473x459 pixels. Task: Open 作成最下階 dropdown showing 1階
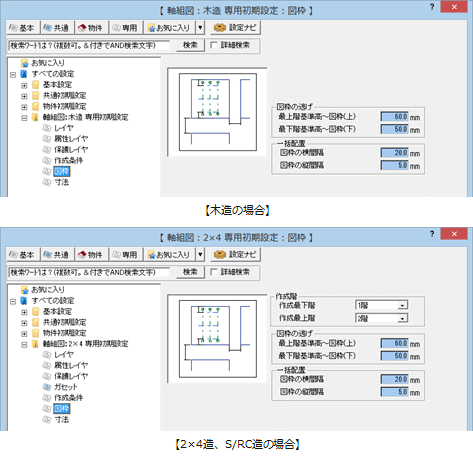(x=382, y=305)
